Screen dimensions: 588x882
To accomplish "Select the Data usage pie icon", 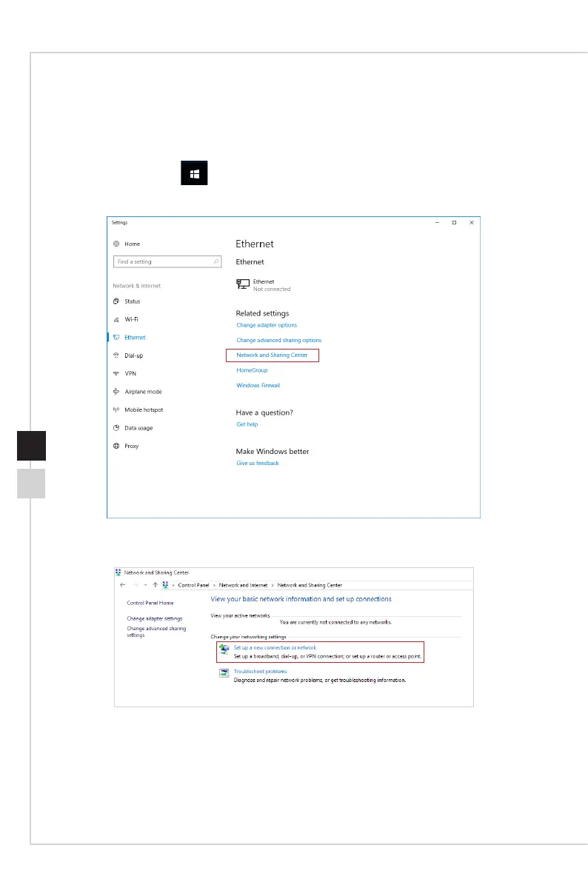I will coord(116,427).
